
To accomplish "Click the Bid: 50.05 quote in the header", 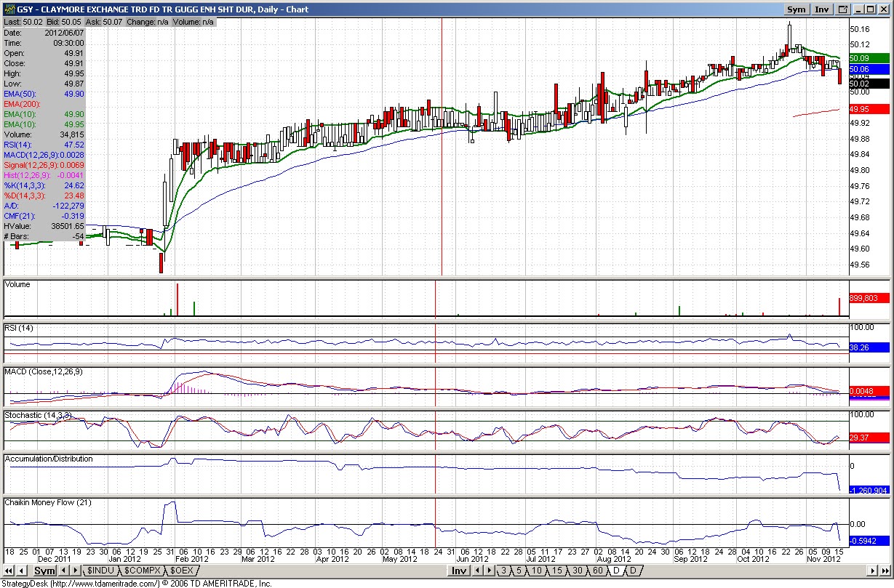I will click(66, 23).
